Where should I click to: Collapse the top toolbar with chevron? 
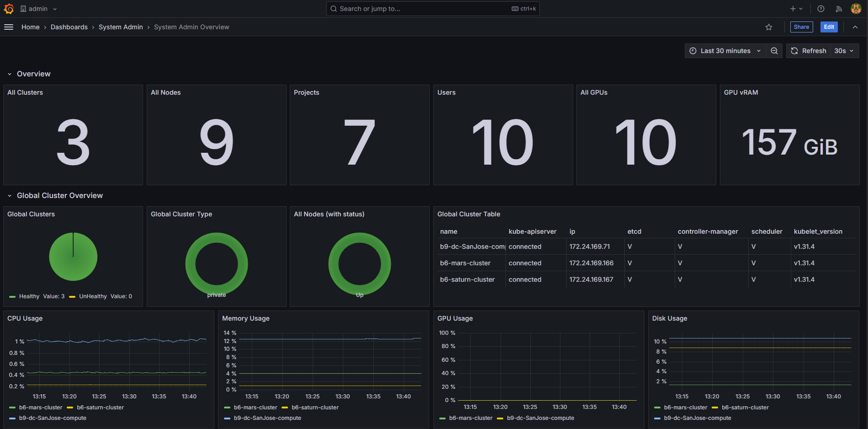pyautogui.click(x=855, y=27)
